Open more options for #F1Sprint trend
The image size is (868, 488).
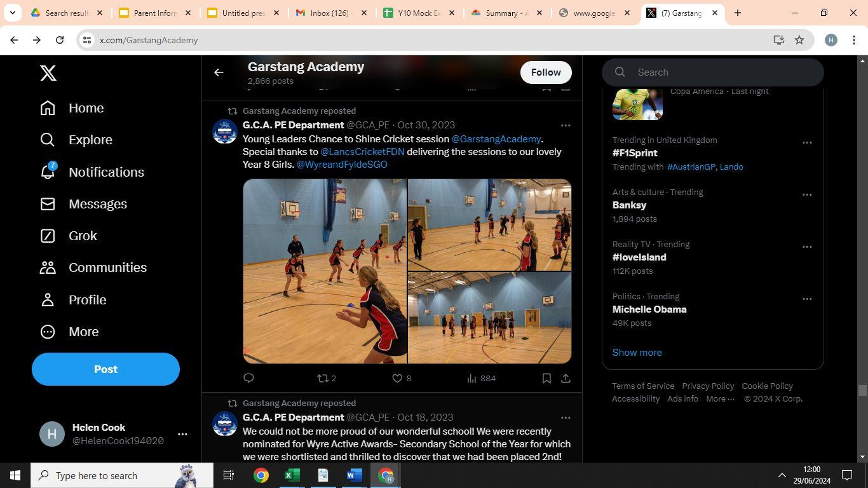[807, 142]
